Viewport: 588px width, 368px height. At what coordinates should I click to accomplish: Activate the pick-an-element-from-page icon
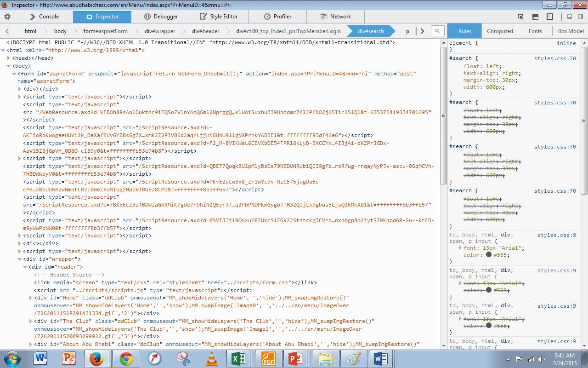tap(520, 17)
